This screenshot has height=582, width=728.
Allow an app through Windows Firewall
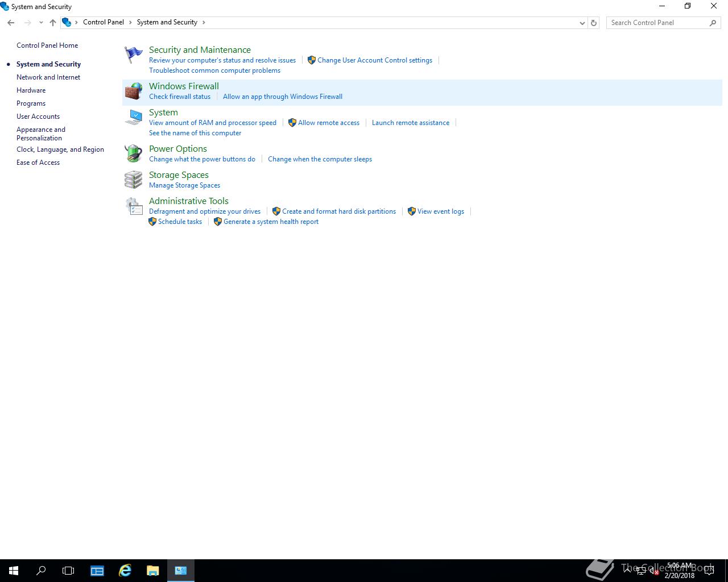click(283, 97)
